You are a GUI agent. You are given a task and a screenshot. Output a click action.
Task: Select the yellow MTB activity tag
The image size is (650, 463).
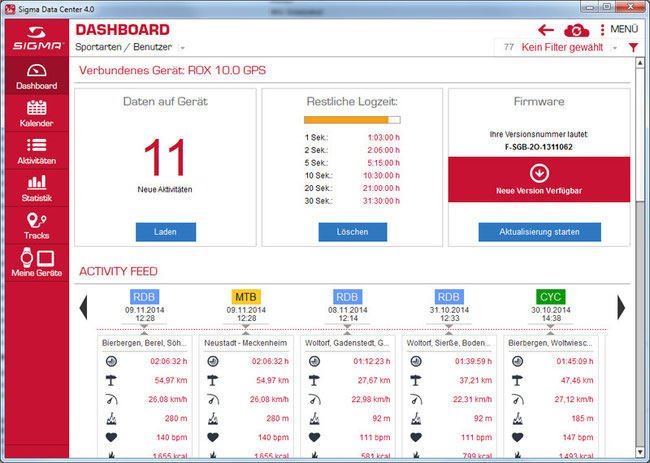246,297
